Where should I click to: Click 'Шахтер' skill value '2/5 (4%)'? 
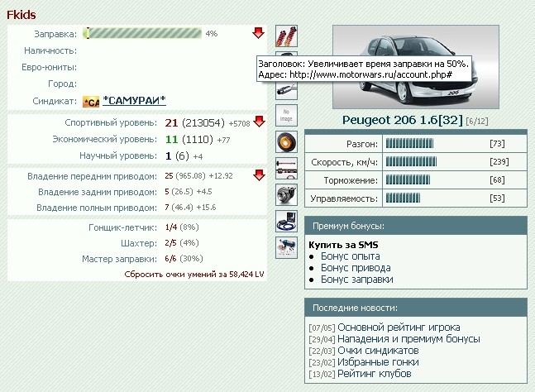[x=182, y=243]
